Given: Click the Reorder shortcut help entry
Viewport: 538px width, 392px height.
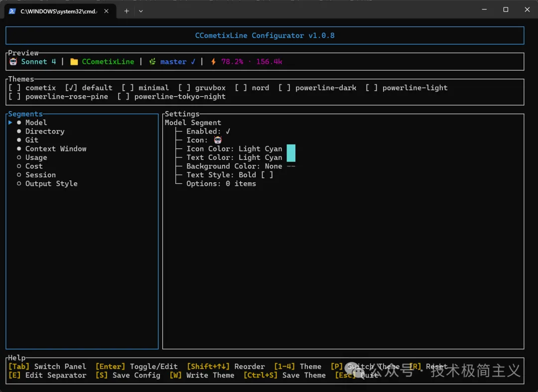Looking at the screenshot, I should (x=226, y=367).
